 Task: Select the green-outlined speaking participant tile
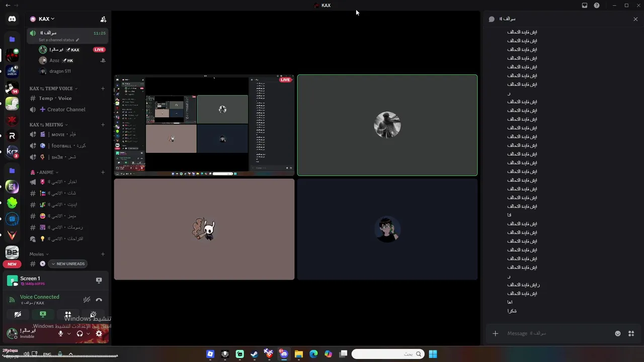[x=387, y=125]
